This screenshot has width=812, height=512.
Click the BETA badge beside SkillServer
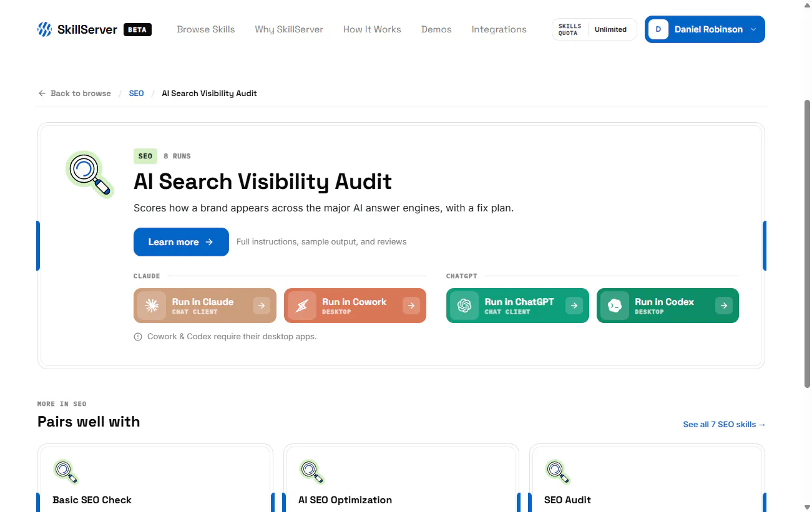(x=137, y=29)
